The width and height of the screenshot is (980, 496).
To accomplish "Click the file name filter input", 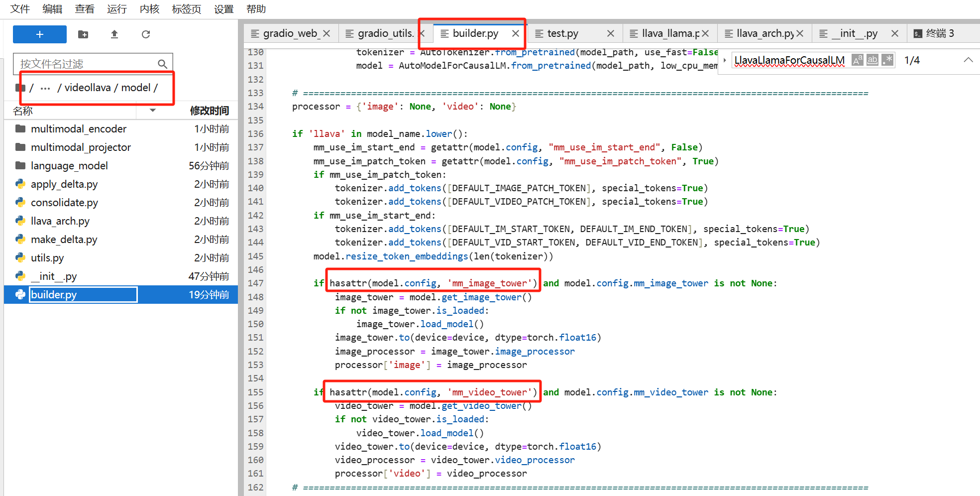I will (x=87, y=64).
